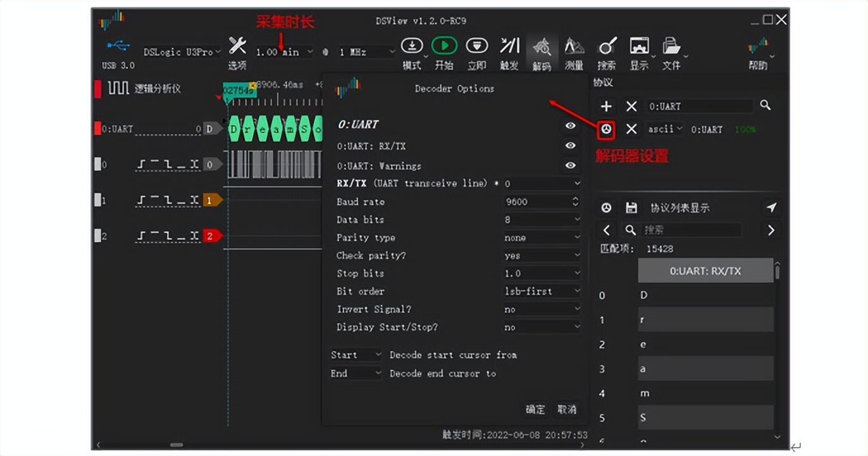Click the 0:UART protocol name field

point(700,106)
